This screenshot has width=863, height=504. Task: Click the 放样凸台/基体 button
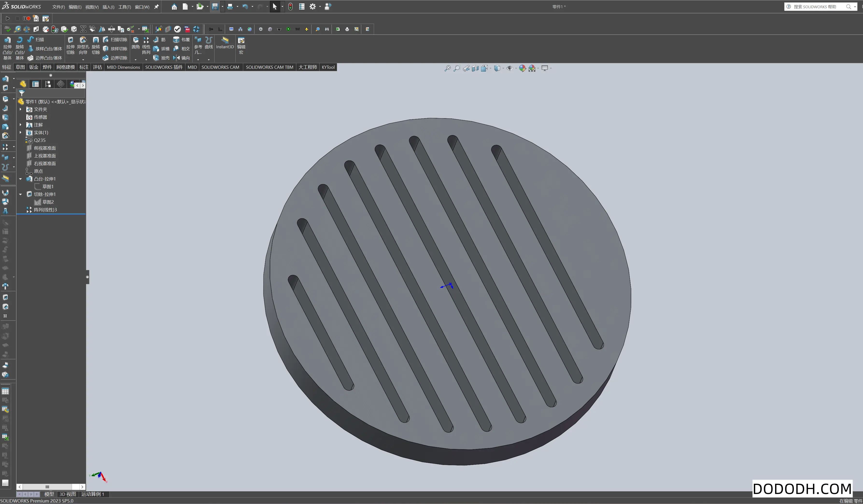point(45,48)
